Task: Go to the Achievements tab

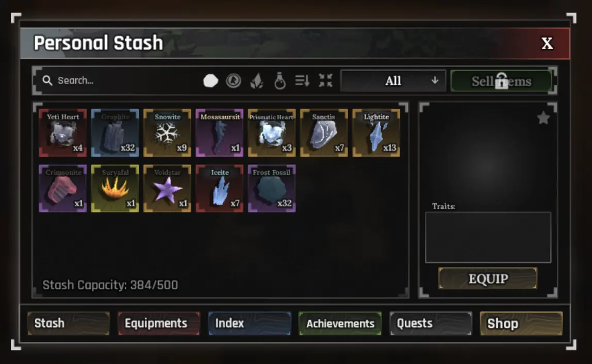Action: (x=340, y=324)
